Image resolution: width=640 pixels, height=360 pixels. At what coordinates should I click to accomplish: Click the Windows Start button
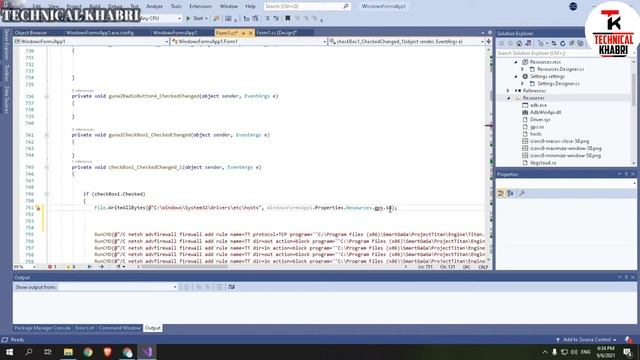(9, 352)
